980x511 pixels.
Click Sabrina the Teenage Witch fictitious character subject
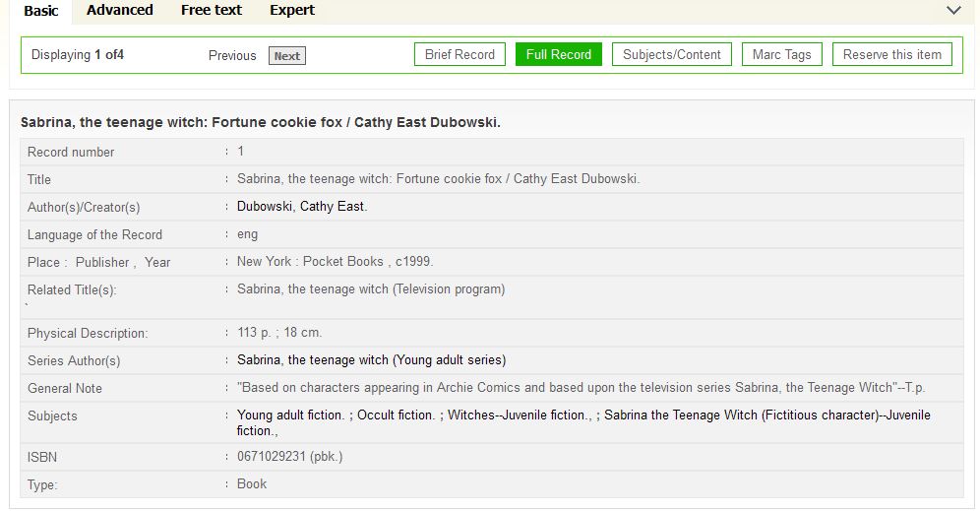pos(766,415)
